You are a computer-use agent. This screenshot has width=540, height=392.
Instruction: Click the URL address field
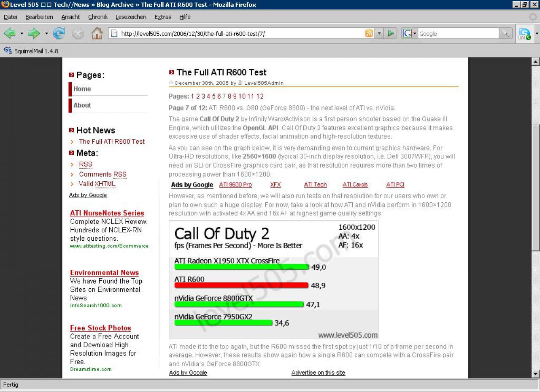(236, 34)
